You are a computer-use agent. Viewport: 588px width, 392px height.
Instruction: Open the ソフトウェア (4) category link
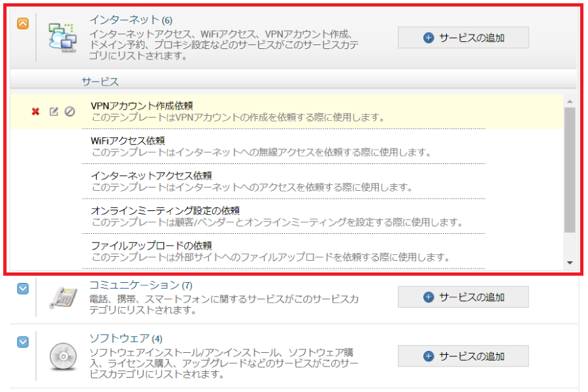pos(126,338)
